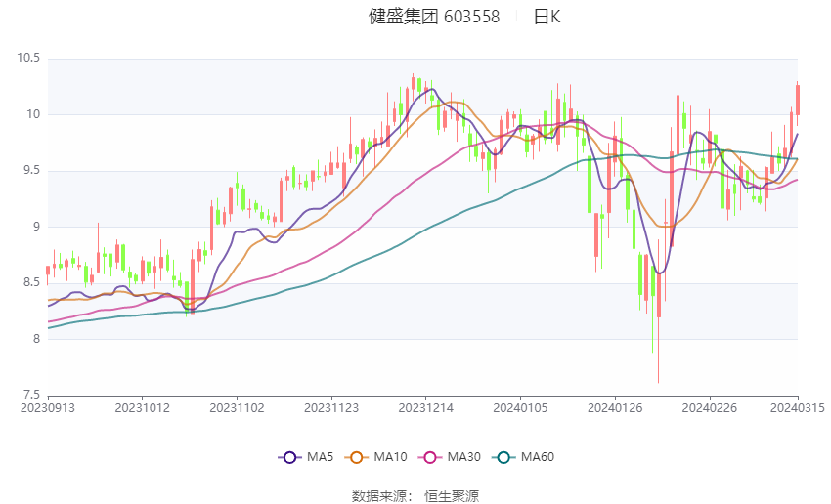Click the 20230913 date axis label
Screen dimensions: 831x504
click(x=48, y=408)
